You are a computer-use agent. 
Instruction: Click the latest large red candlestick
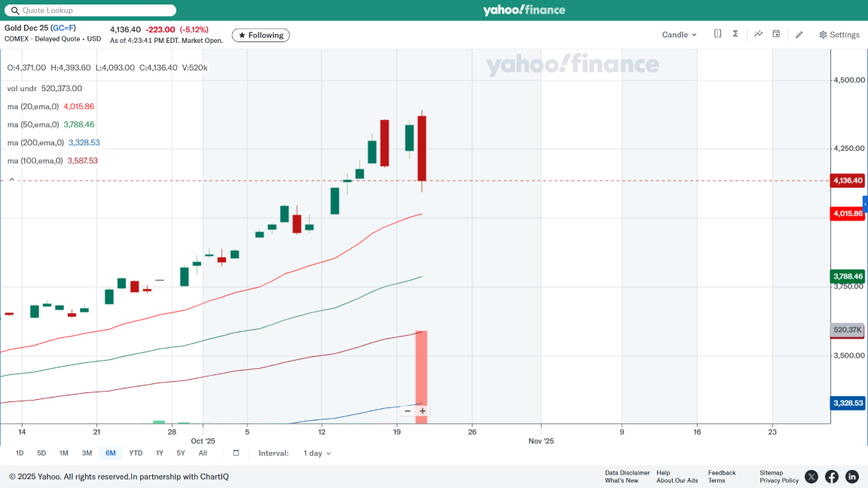422,148
